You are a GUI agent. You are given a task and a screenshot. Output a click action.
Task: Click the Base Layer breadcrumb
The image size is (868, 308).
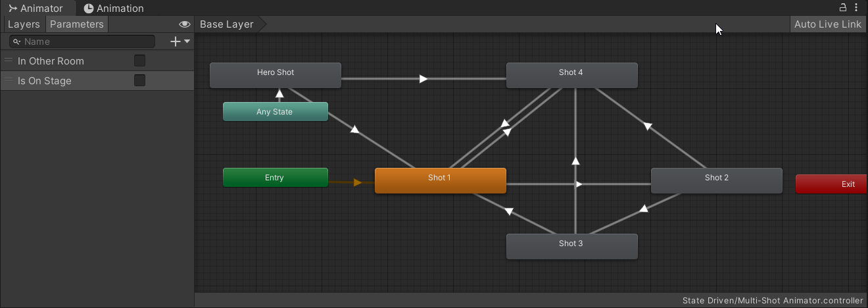click(x=227, y=24)
